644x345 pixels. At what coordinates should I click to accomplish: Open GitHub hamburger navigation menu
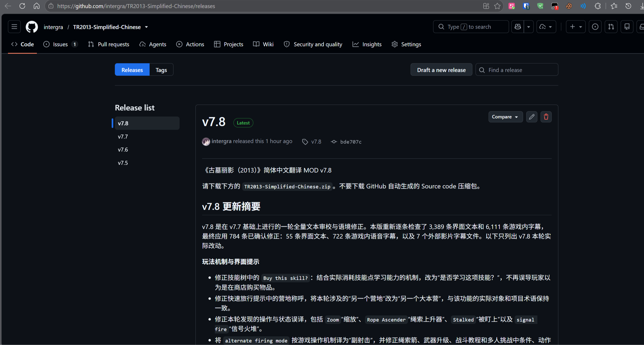pyautogui.click(x=14, y=27)
